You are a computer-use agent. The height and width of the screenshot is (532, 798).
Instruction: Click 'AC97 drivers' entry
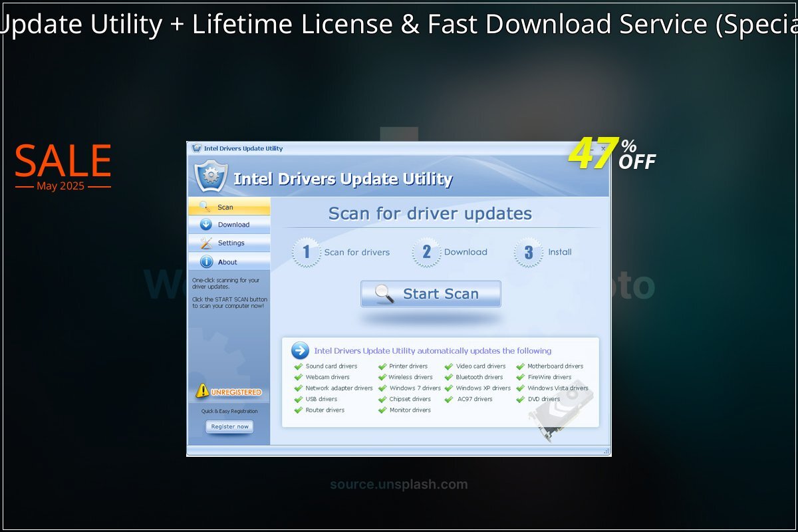(x=475, y=399)
